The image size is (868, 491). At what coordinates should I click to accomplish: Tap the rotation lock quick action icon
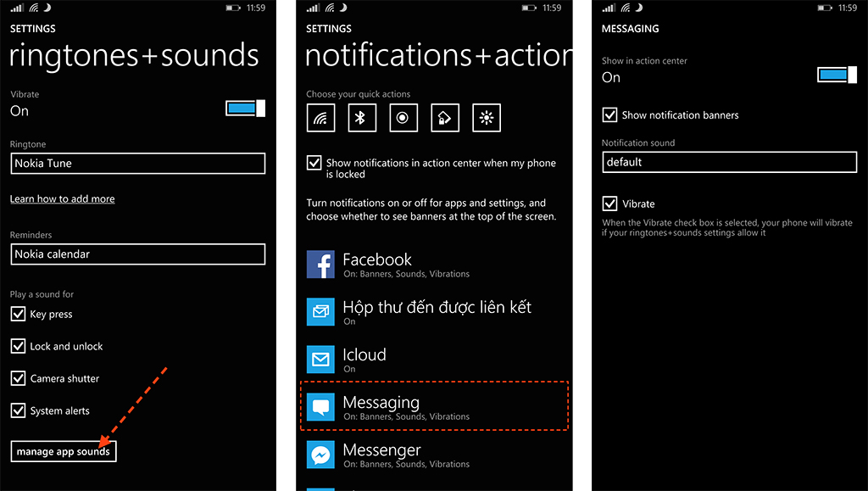pos(445,118)
